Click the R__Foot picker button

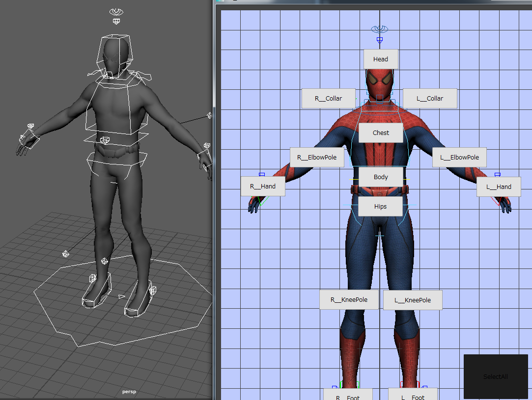click(348, 395)
